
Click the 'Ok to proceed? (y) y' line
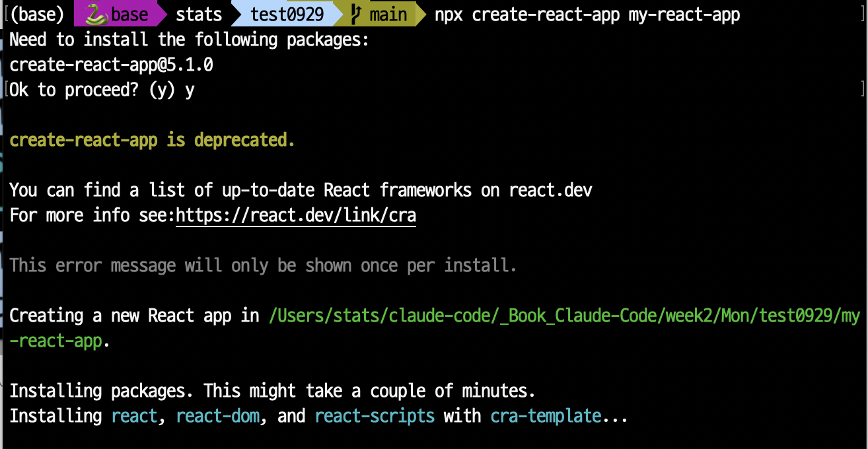pyautogui.click(x=102, y=90)
